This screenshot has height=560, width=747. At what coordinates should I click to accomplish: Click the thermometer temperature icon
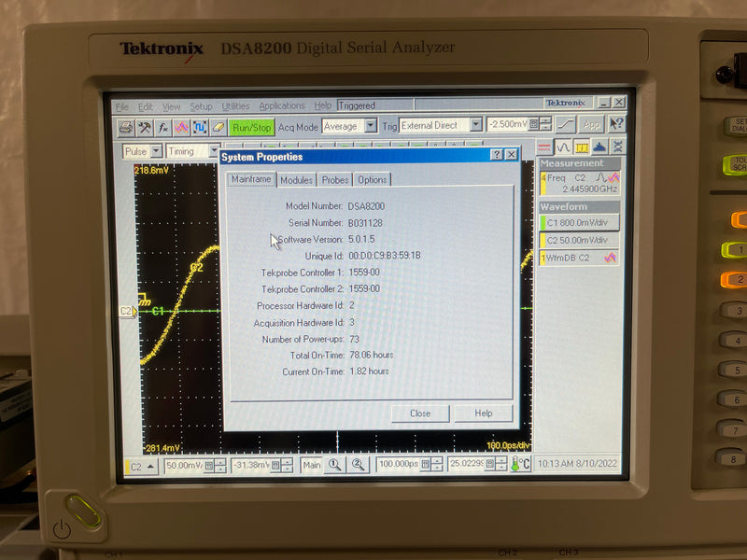(x=520, y=464)
